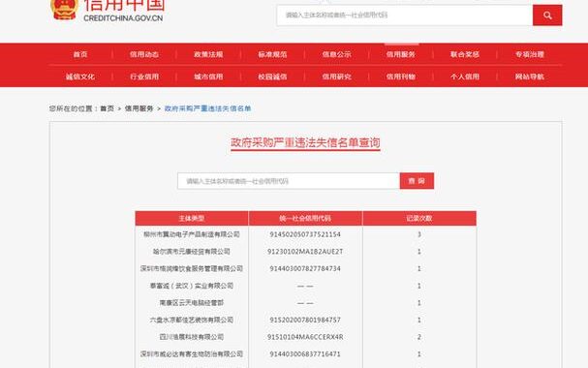Open the 四川…科技有限公司 row
This screenshot has height=368, width=588.
click(192, 337)
